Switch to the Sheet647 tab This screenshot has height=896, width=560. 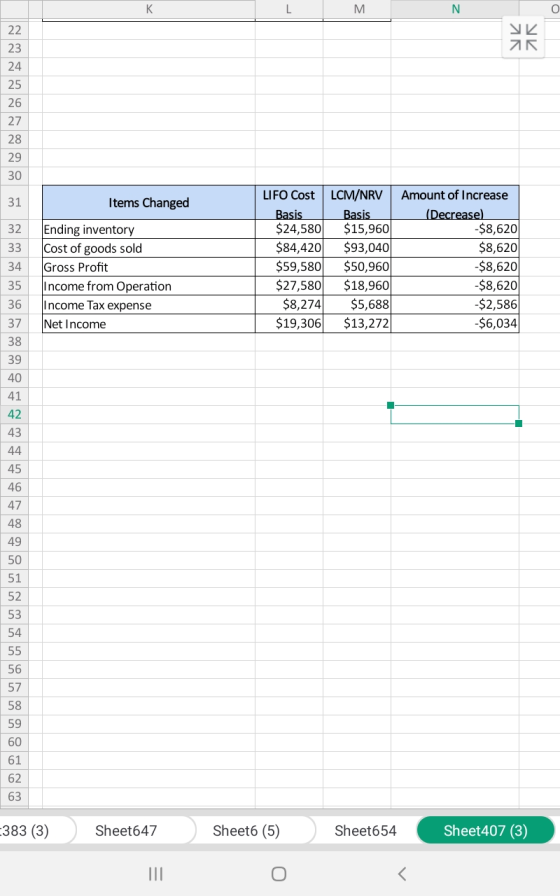(126, 830)
